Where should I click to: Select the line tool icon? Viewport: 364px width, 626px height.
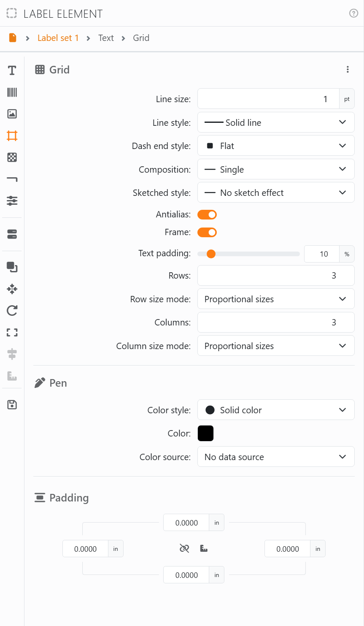click(x=12, y=179)
